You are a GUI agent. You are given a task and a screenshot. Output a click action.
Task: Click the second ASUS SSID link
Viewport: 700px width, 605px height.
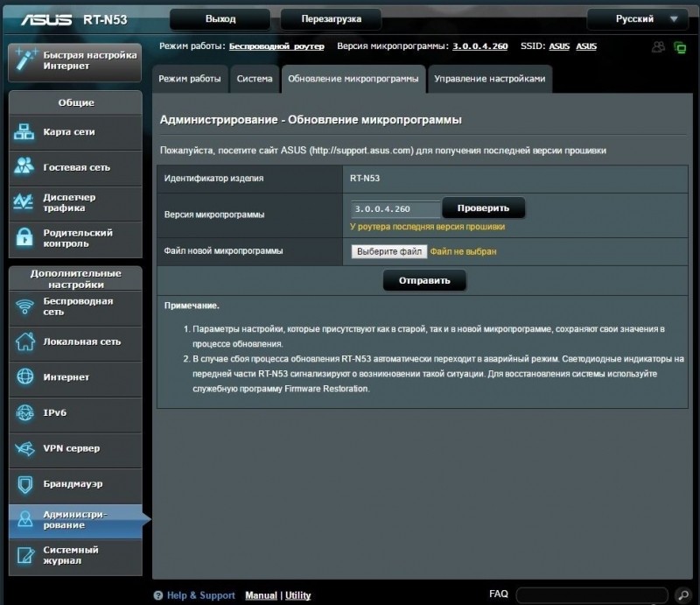pos(586,46)
